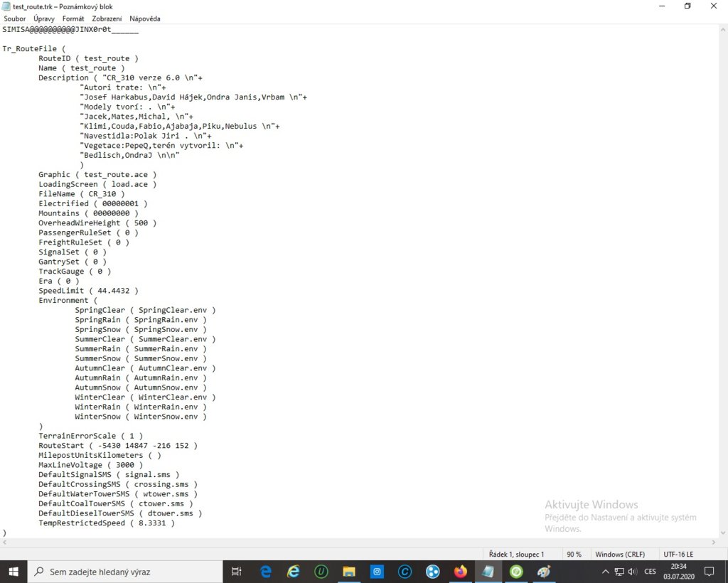Open the Formát menu
The width and height of the screenshot is (728, 583).
click(74, 18)
